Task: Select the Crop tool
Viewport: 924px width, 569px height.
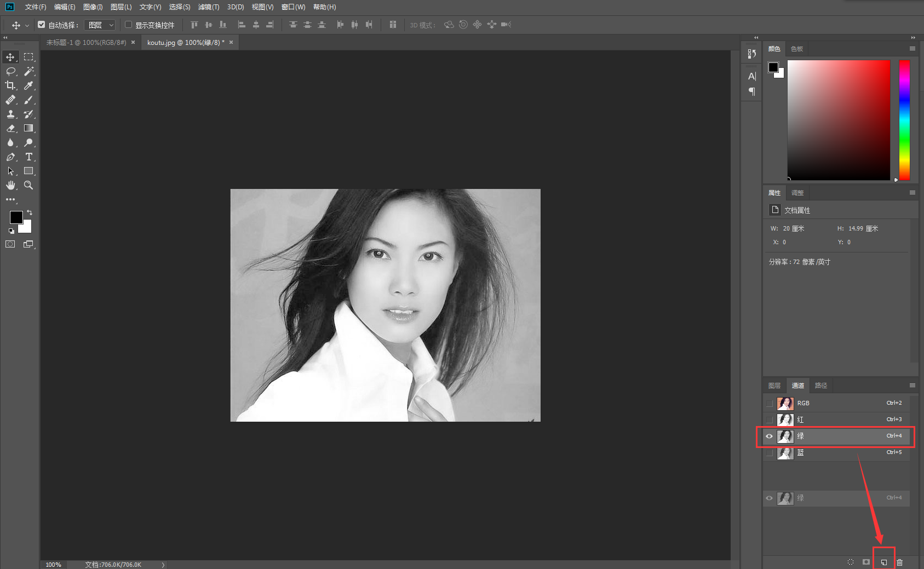Action: (10, 85)
